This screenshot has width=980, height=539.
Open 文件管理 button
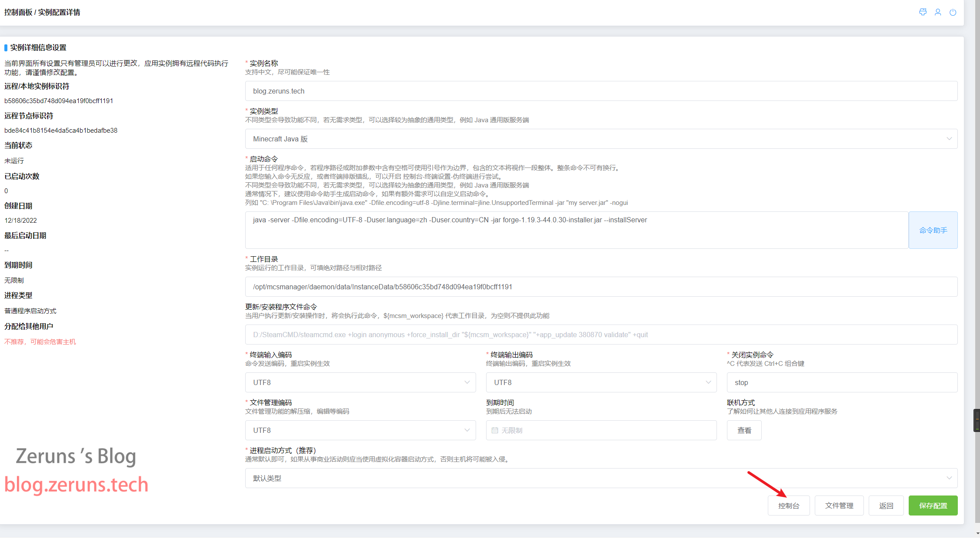point(839,506)
